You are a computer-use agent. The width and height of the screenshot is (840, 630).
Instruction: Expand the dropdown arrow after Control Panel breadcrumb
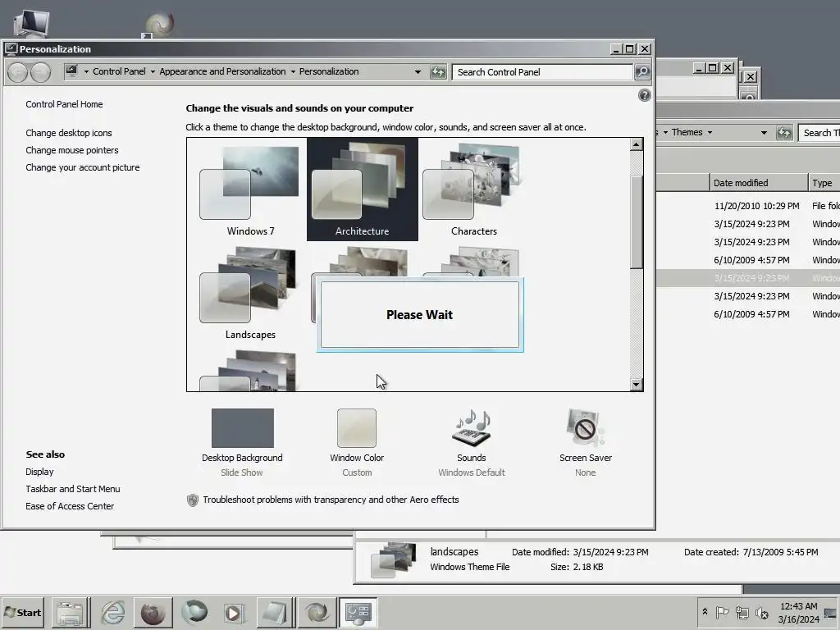tap(153, 72)
